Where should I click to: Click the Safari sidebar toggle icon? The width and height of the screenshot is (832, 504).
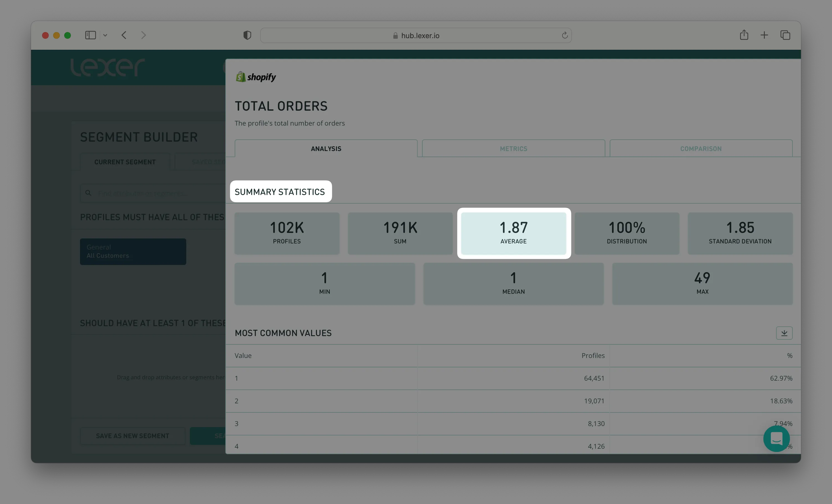(x=90, y=35)
